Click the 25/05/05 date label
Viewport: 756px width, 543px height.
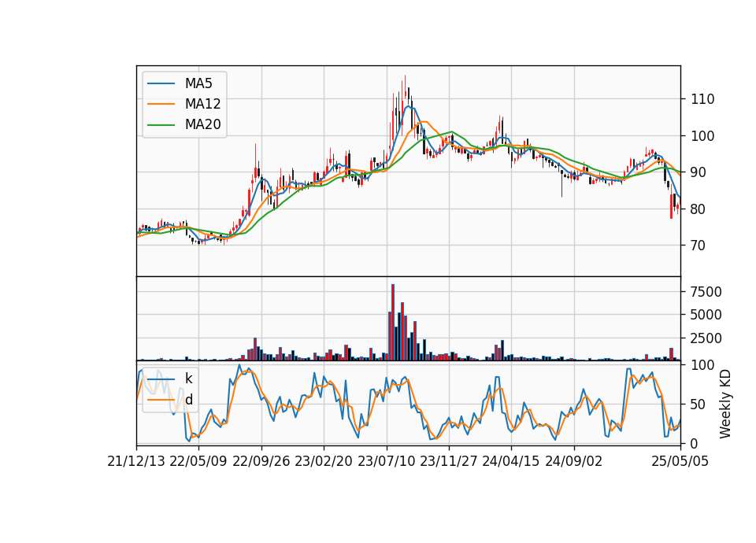tap(680, 461)
